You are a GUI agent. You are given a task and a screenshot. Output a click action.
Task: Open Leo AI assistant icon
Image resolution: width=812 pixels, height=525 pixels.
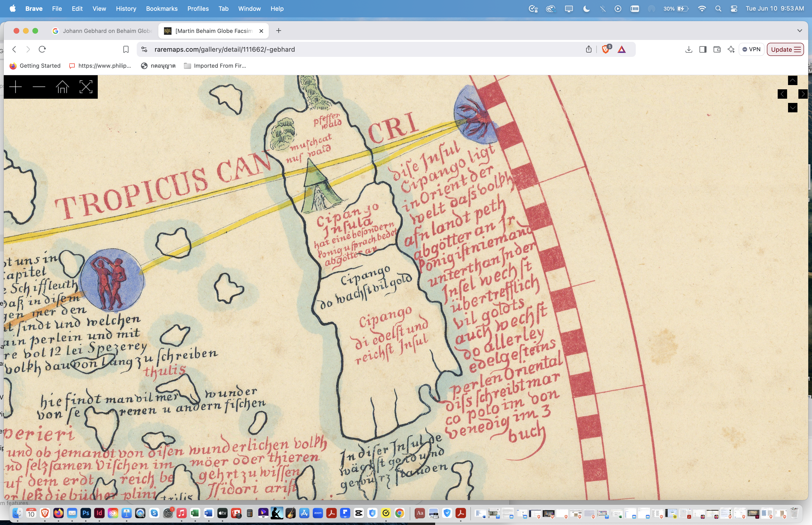pos(731,49)
